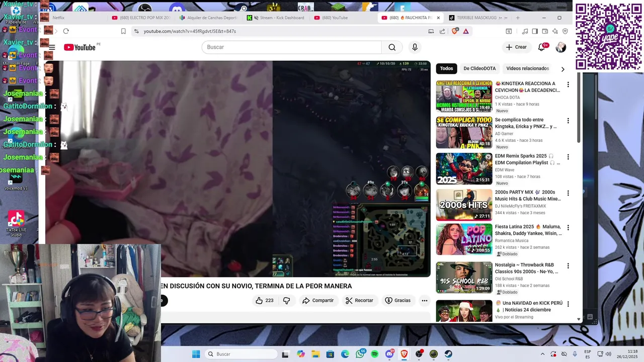Click the Gracias thanks button
Viewport: 644px width, 362px height.
click(397, 301)
